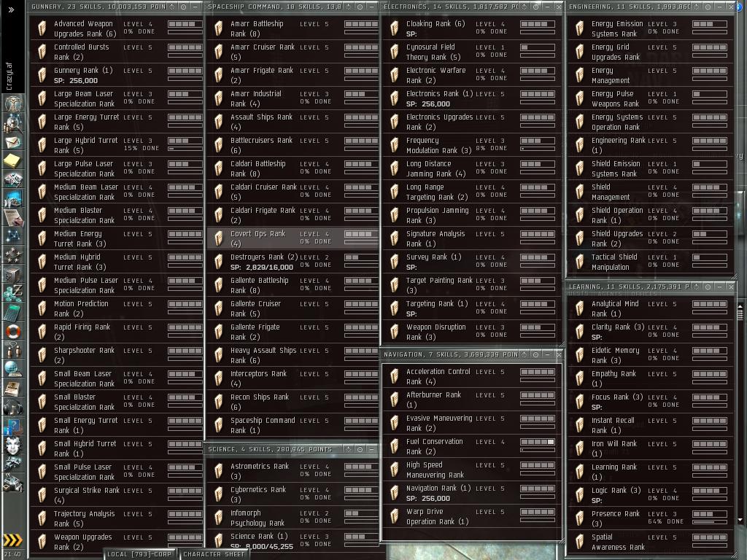This screenshot has height=560, width=747.
Task: Select the Cynosural Field Theory skill row
Action: tap(472, 52)
